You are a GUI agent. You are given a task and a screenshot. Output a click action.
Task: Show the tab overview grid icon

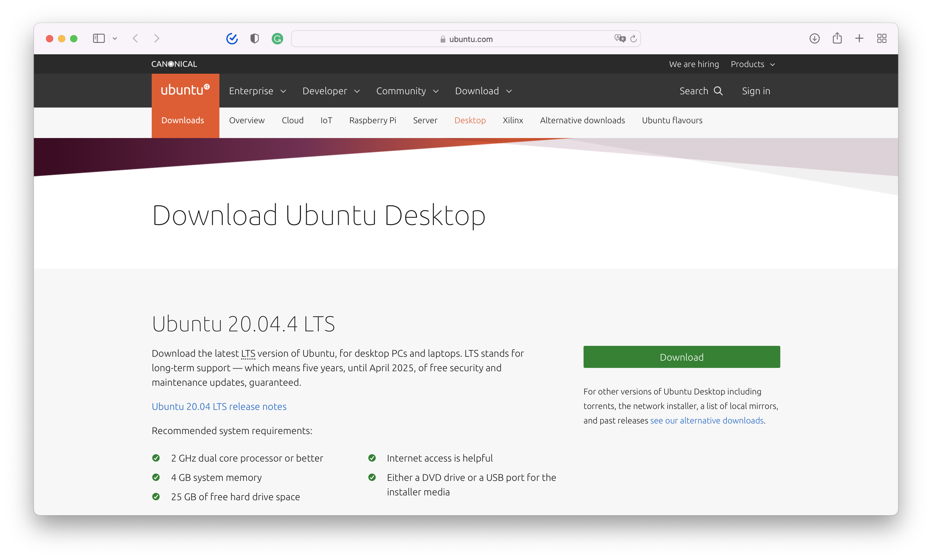coord(882,38)
